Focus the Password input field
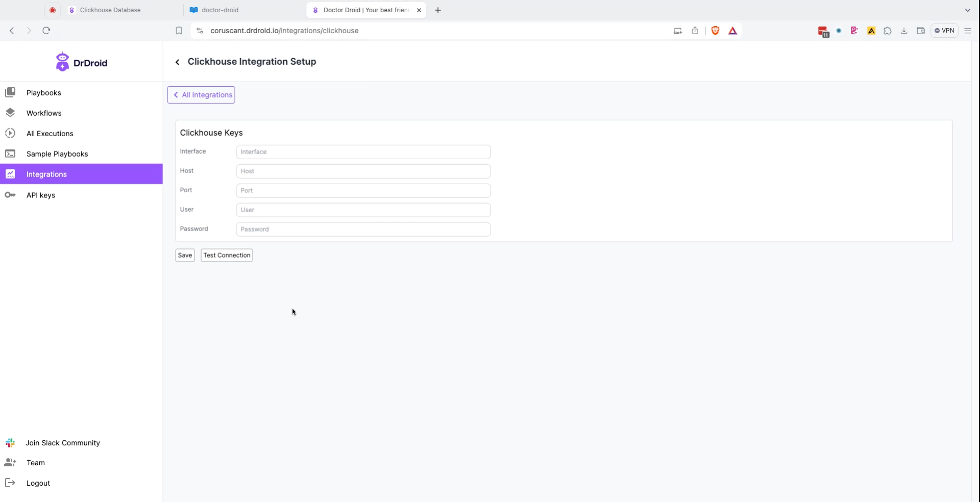980x502 pixels. coord(363,229)
